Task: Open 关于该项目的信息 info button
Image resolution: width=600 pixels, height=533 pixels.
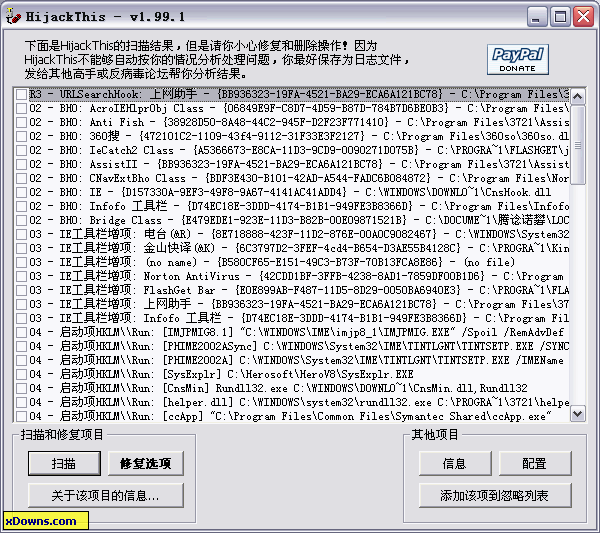Action: [x=106, y=496]
